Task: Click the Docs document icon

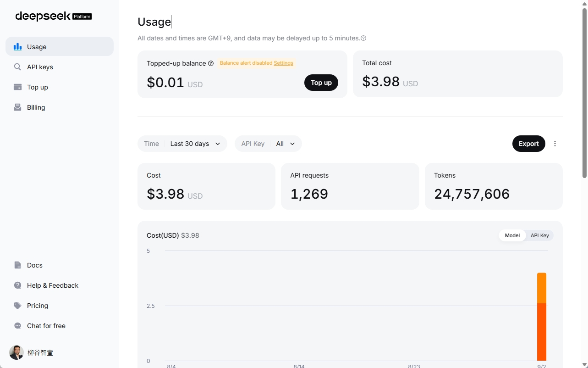Action: click(17, 265)
